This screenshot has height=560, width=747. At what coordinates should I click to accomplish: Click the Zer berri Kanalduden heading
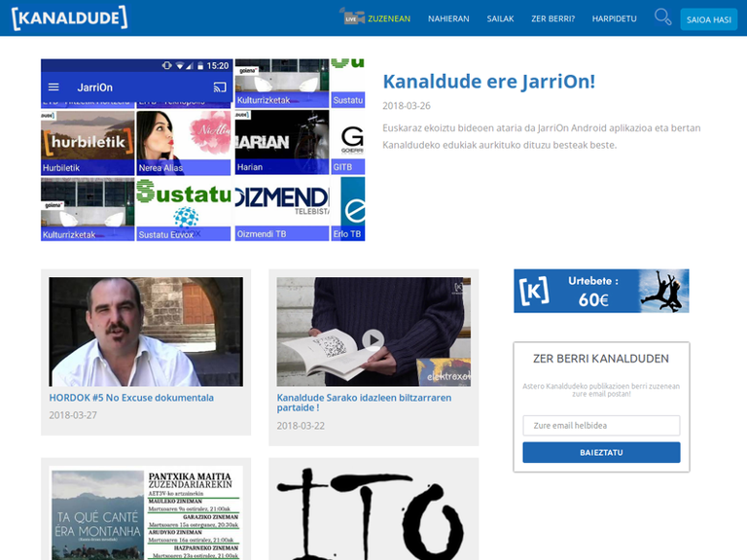click(601, 359)
